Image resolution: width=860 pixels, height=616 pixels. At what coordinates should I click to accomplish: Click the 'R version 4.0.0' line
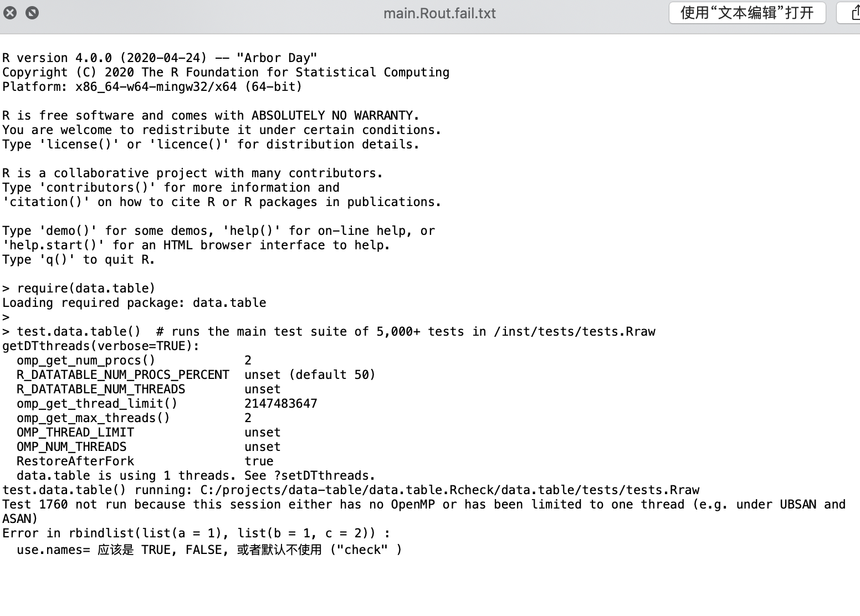click(x=160, y=58)
